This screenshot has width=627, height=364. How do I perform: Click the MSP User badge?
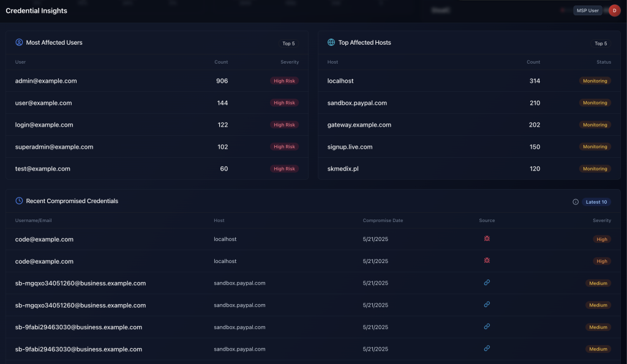[588, 10]
